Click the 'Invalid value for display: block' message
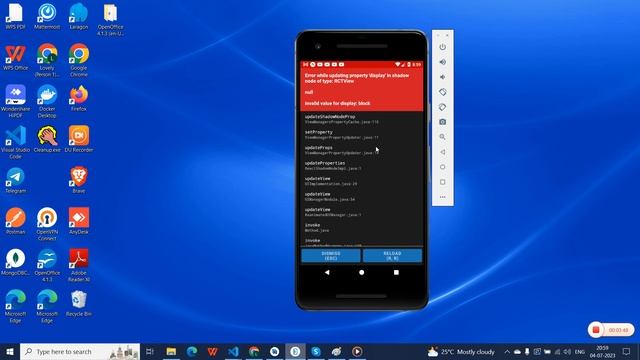This screenshot has height=360, width=640. 338,104
